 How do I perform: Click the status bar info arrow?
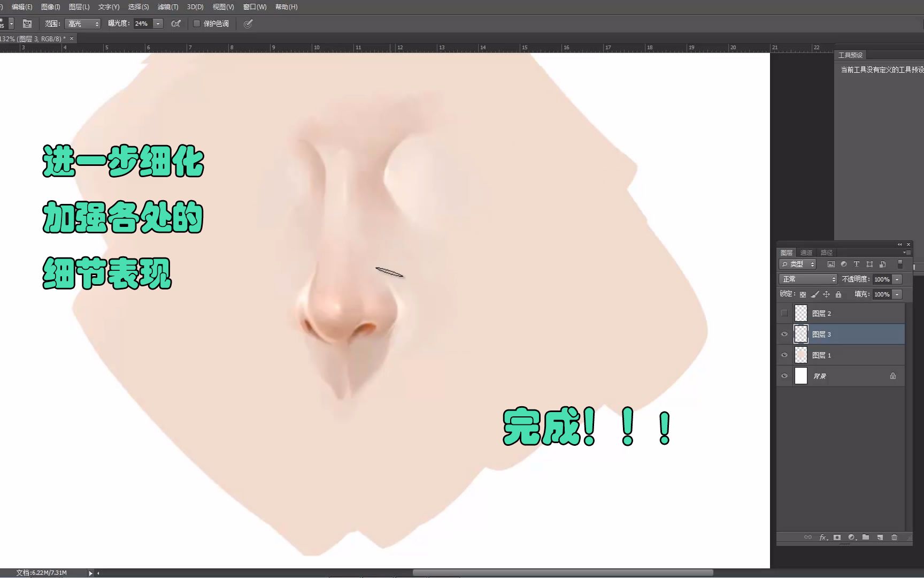(x=90, y=573)
